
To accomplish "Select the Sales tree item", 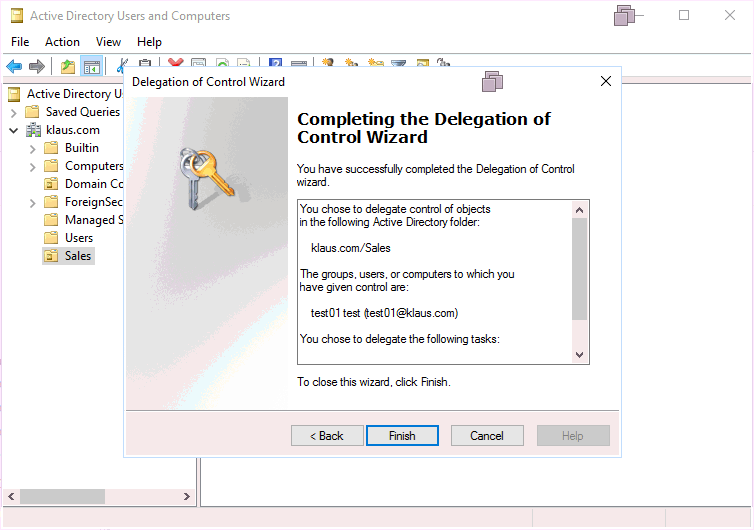I will coord(78,256).
